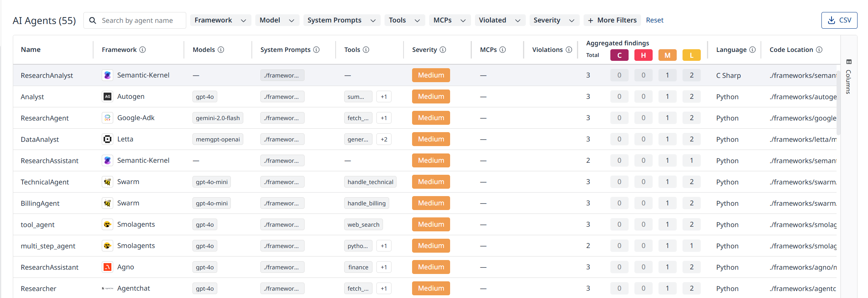Click the red H high-severity badge

[643, 55]
